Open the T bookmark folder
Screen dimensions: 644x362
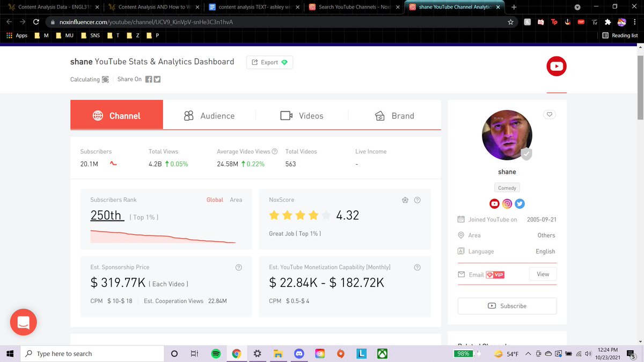point(113,35)
